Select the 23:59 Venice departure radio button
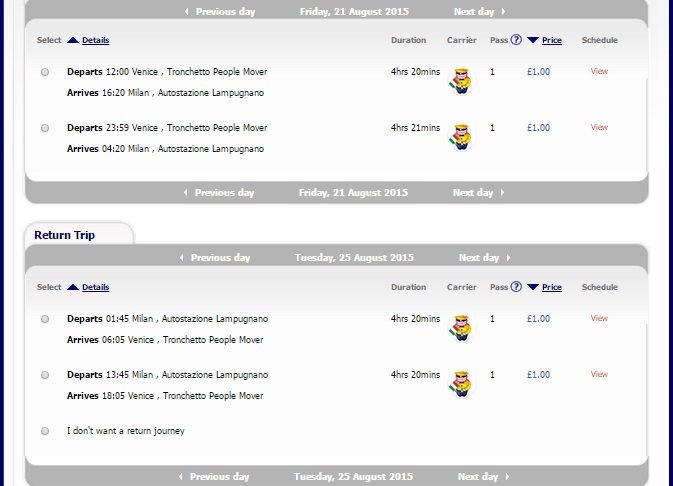This screenshot has width=673, height=486. pos(45,128)
